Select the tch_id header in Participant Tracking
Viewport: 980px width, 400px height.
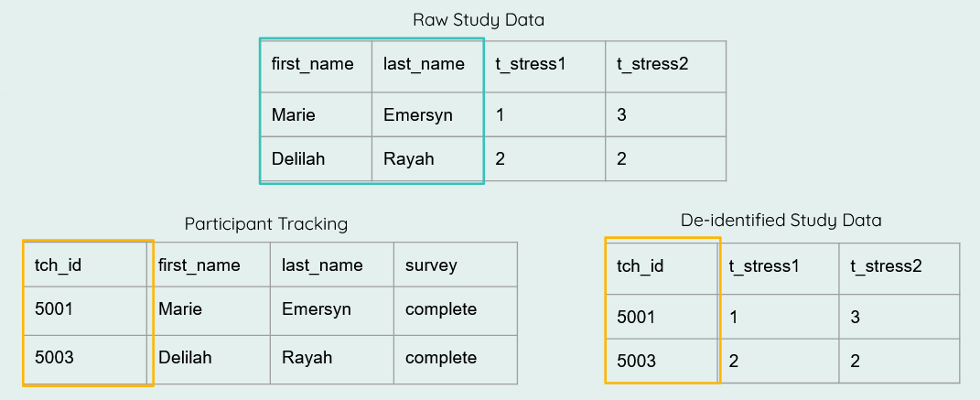pyautogui.click(x=86, y=265)
